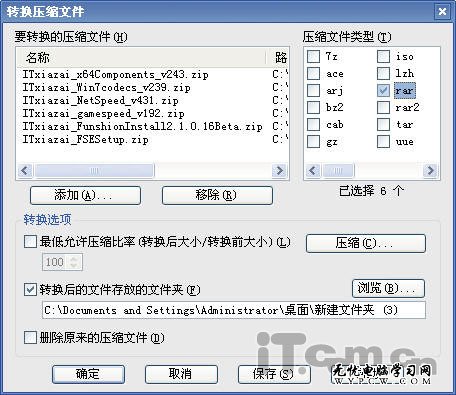Image resolution: width=456 pixels, height=395 pixels.
Task: Click the 路 path column header
Action: [278, 58]
